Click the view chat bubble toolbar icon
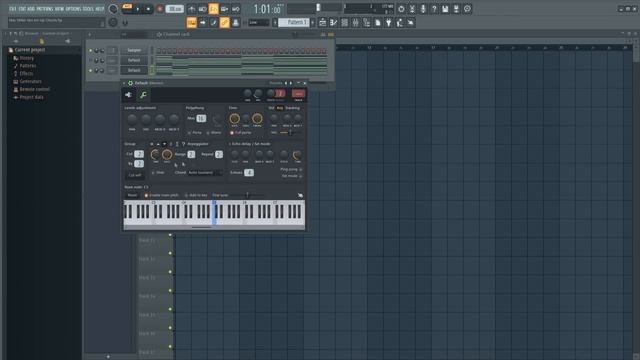The height and width of the screenshot is (360, 640). point(467,9)
